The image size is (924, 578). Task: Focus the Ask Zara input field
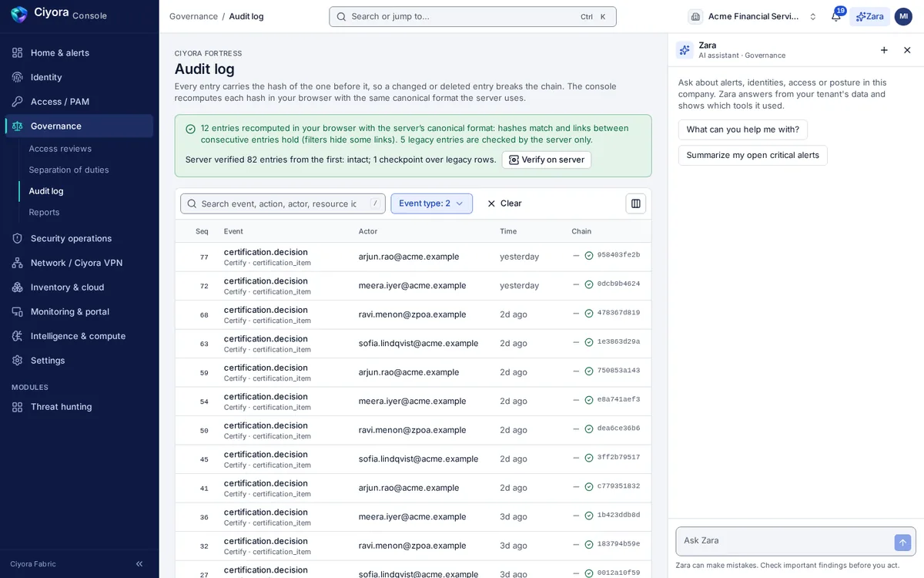pos(784,541)
